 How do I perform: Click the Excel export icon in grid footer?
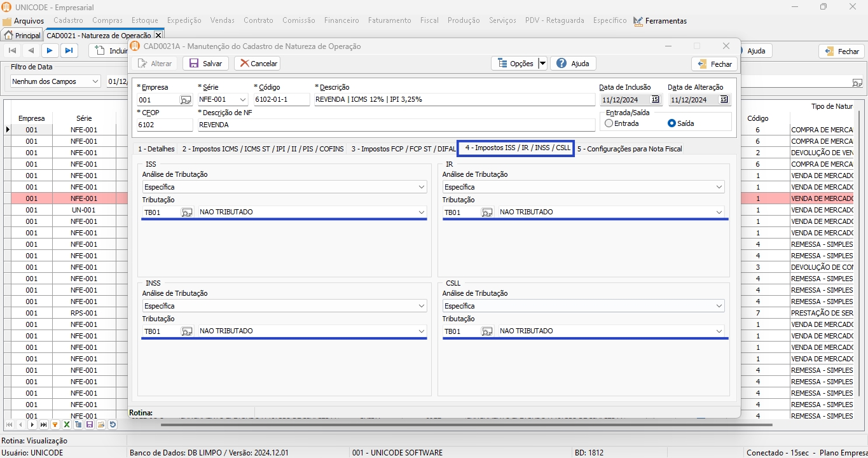(67, 424)
